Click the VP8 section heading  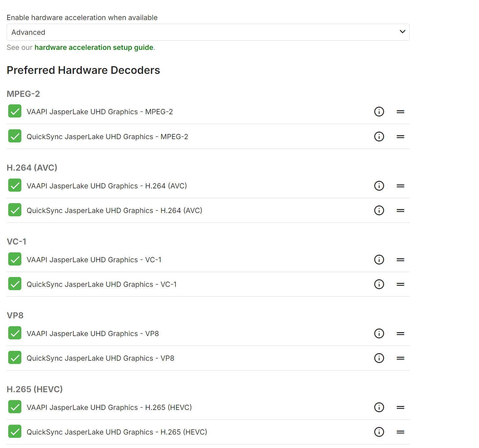click(15, 315)
